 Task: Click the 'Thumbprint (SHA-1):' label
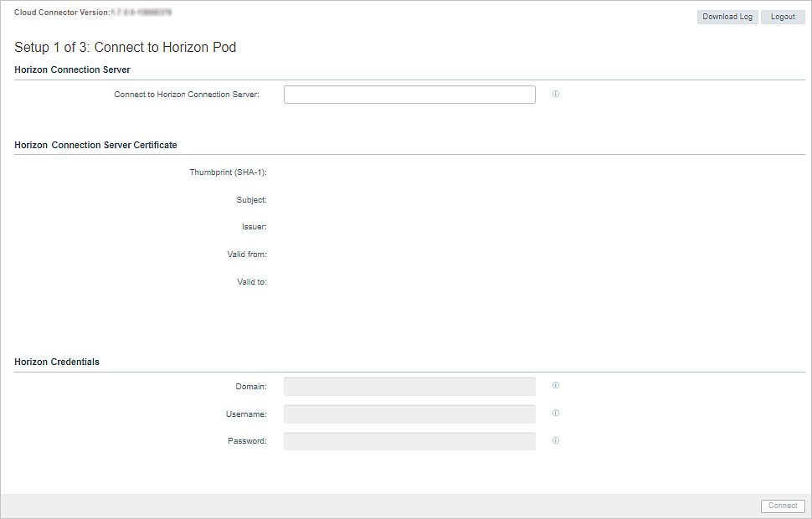click(x=228, y=172)
